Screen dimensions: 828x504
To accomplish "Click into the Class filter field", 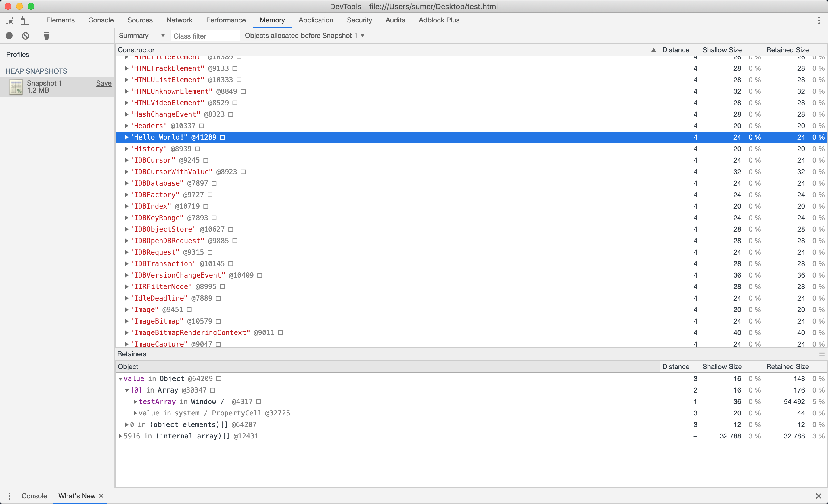I will pos(206,36).
